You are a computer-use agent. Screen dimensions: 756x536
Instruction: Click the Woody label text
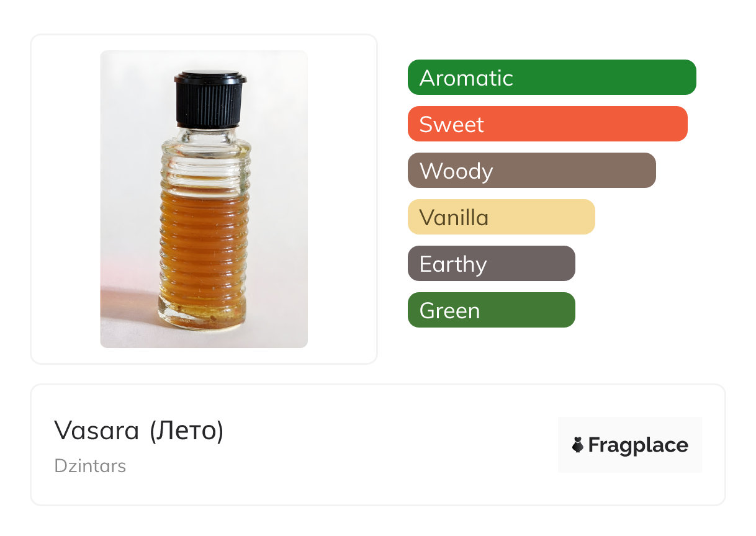tap(456, 171)
